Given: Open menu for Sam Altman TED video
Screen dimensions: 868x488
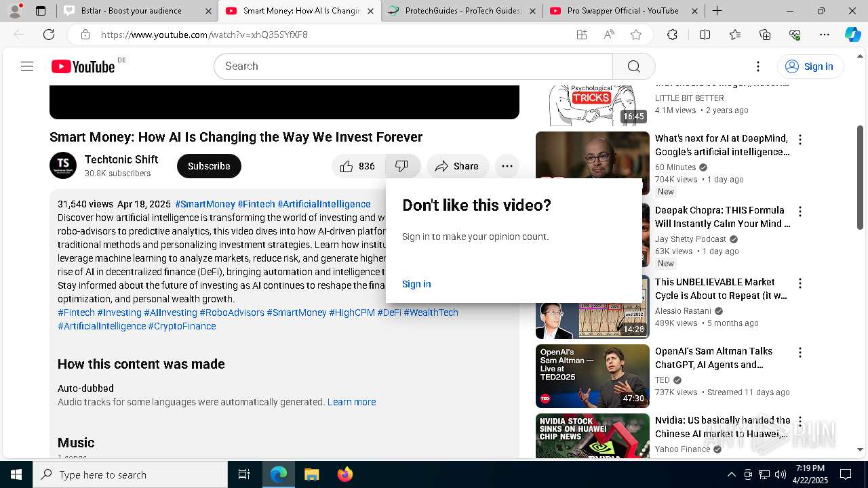Looking at the screenshot, I should (800, 352).
